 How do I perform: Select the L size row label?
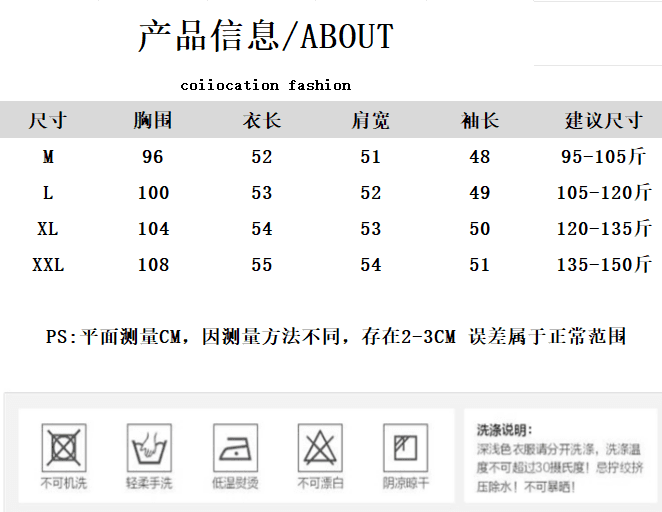[x=48, y=193]
